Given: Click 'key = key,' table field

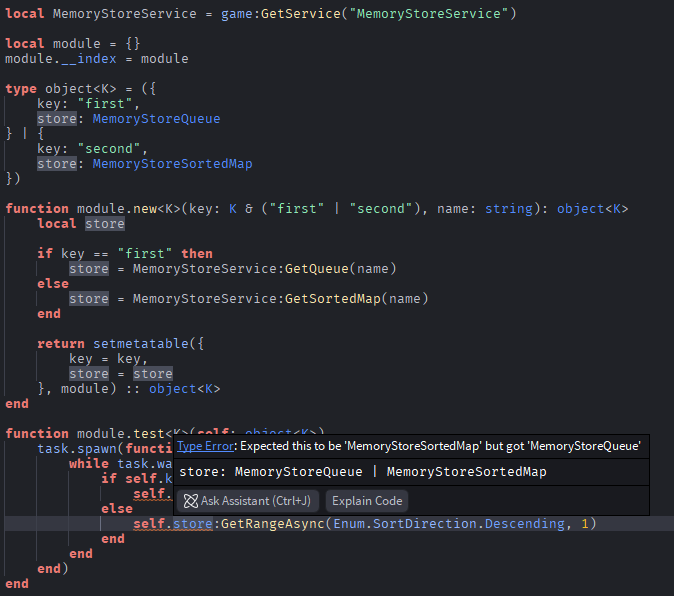Looking at the screenshot, I should tap(108, 359).
